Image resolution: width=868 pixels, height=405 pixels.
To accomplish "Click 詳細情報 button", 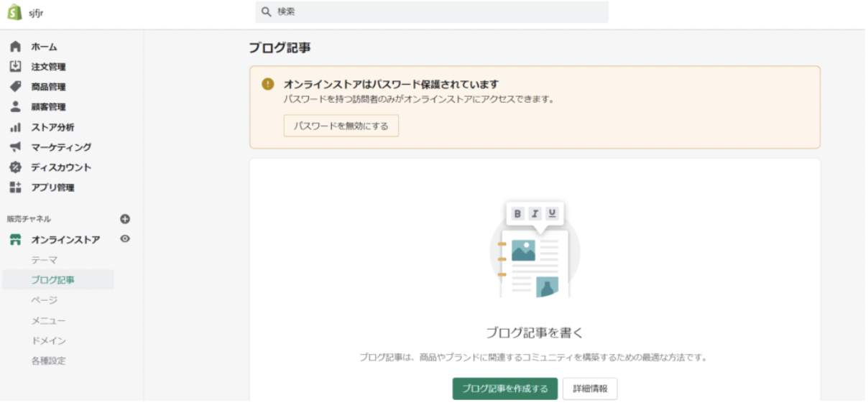I will 590,388.
